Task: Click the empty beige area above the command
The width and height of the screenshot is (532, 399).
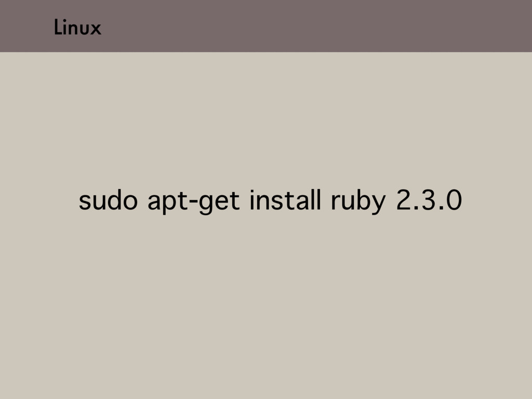Action: coord(266,119)
